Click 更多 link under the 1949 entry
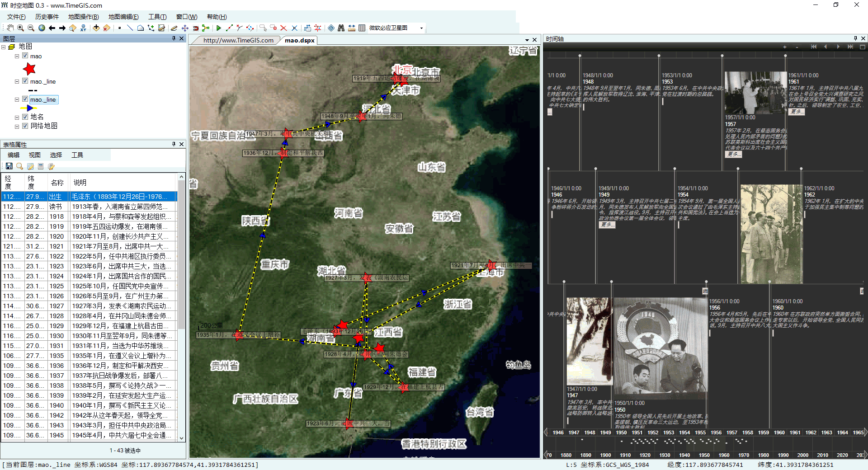 pos(607,225)
